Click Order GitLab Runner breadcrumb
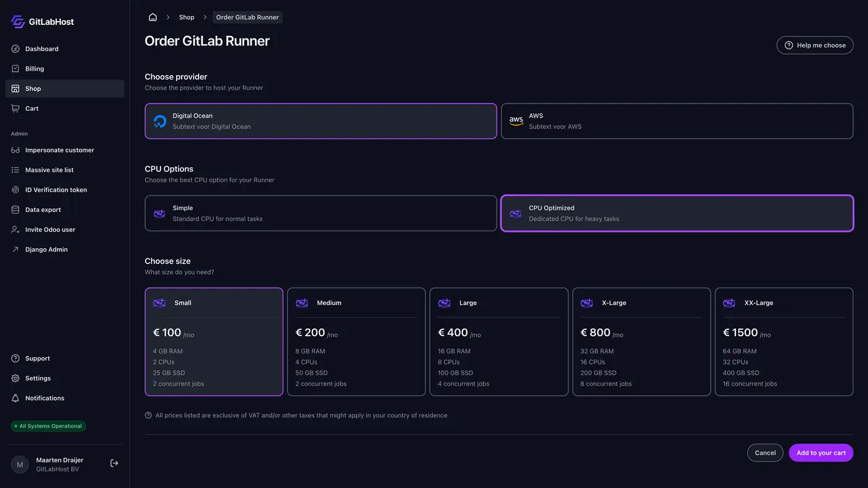868x488 pixels. (247, 17)
